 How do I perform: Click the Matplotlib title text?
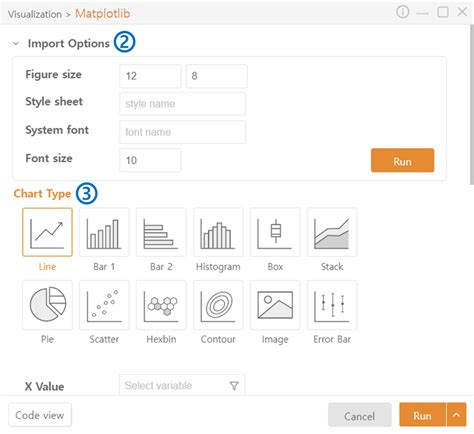(103, 13)
